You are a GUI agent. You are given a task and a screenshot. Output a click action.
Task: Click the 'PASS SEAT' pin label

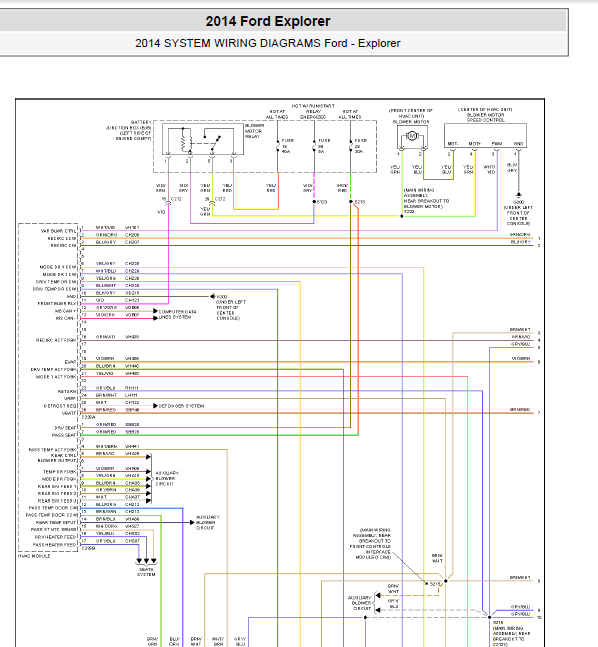[64, 435]
